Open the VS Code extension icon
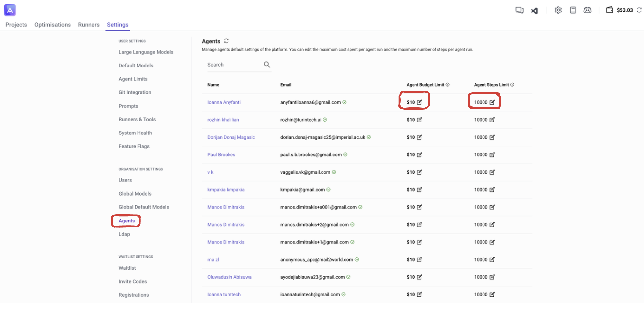 pos(534,11)
